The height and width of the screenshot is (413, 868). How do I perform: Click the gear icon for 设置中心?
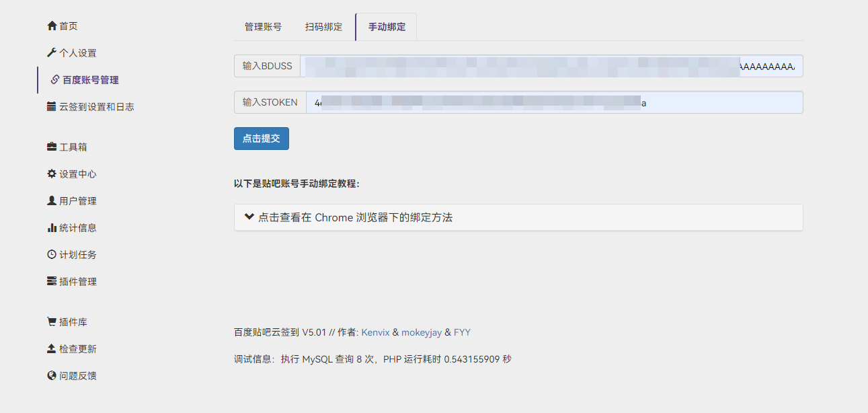[52, 174]
